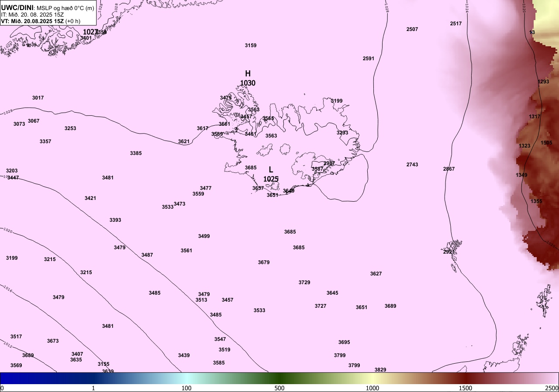Click the 2500 label on the color scale
The image size is (559, 392).
click(x=552, y=388)
